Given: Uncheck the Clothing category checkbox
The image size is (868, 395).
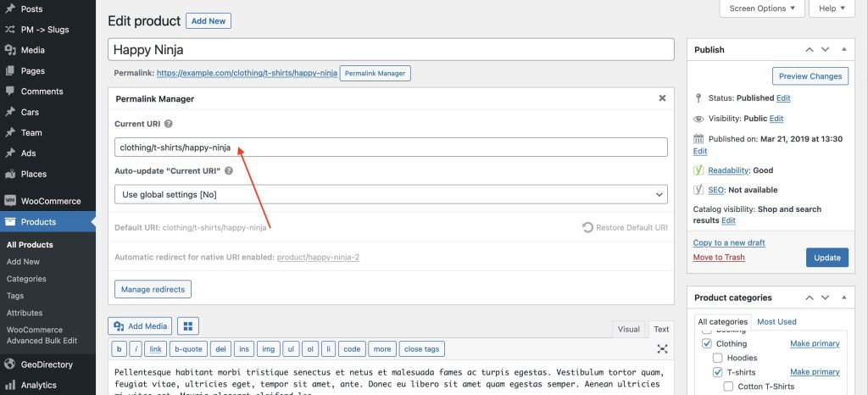Looking at the screenshot, I should (x=706, y=343).
